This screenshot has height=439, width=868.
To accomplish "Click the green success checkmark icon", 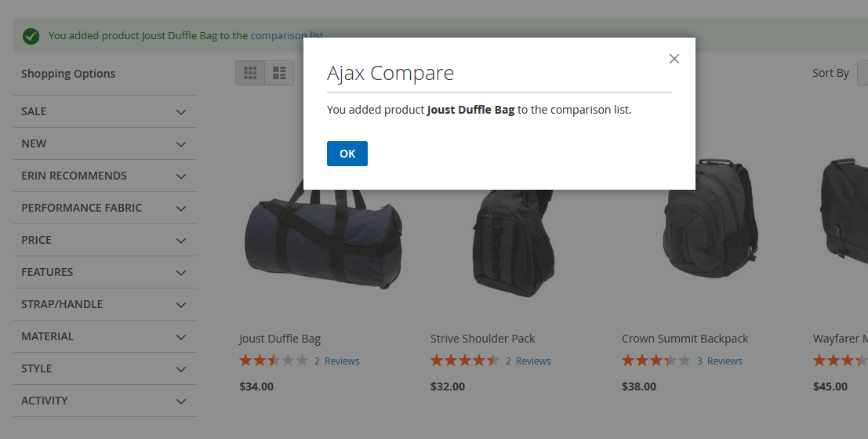I will [31, 35].
